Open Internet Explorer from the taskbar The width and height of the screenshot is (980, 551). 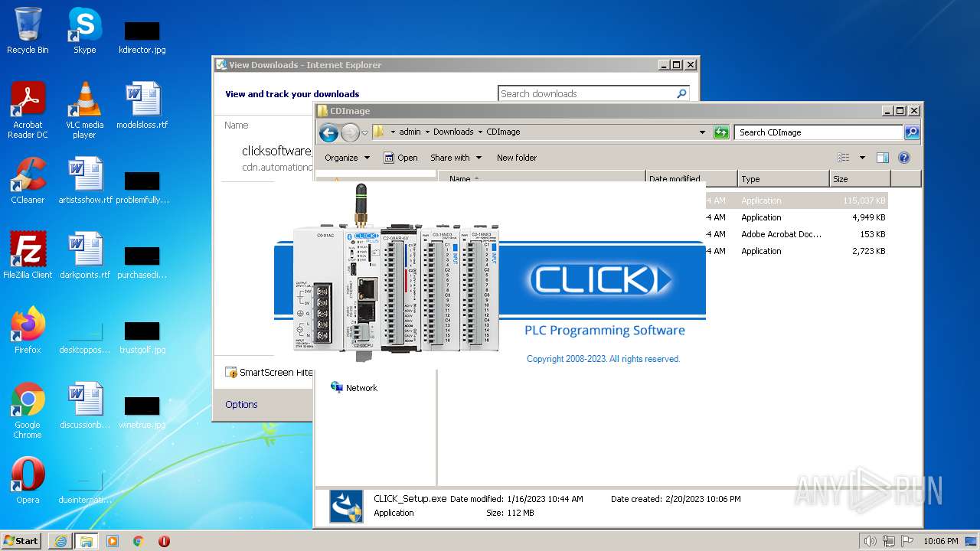coord(60,541)
